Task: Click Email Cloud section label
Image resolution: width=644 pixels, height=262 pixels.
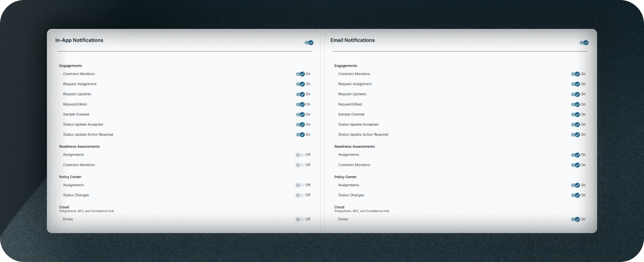Action: 339,207
